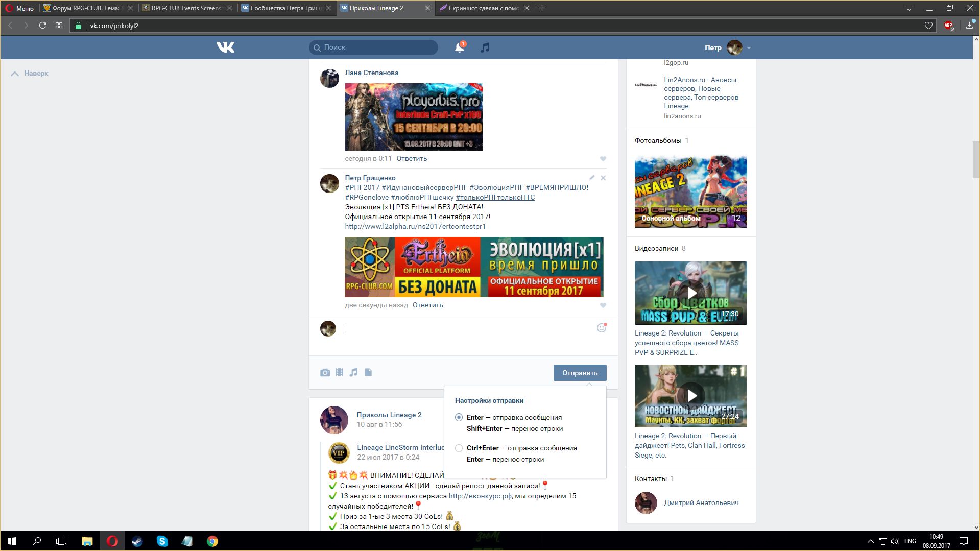
Task: Open Видеозаписи section header
Action: 656,249
